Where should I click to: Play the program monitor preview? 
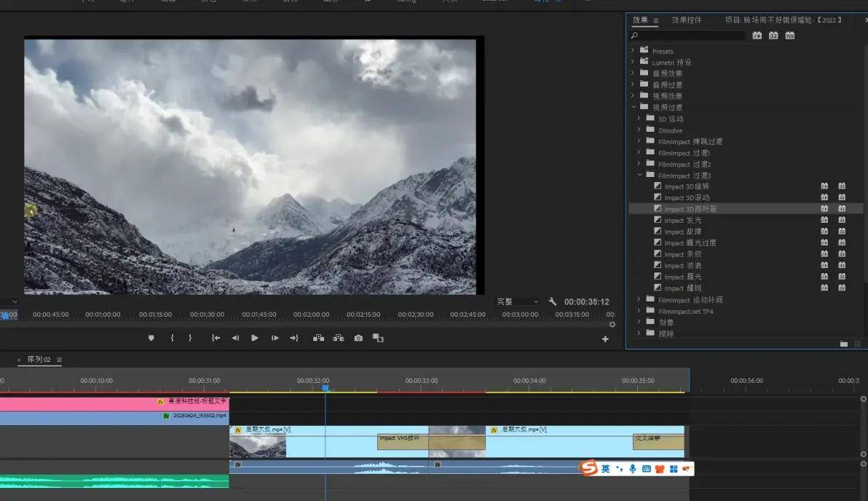tap(255, 338)
